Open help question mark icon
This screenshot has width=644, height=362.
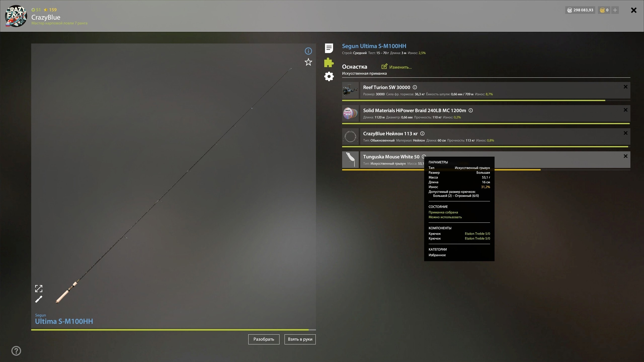(x=16, y=351)
